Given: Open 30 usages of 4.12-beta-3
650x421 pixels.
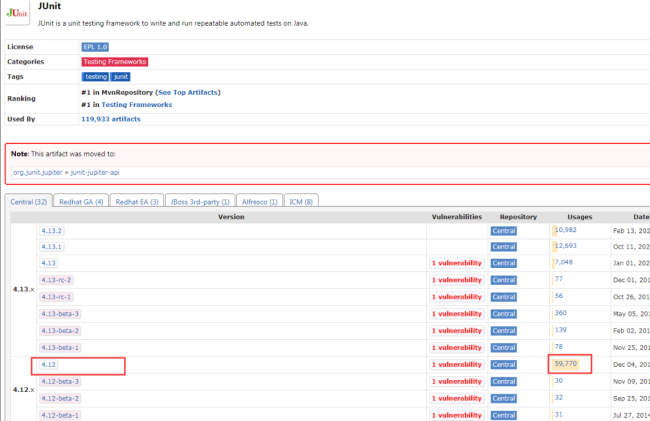Looking at the screenshot, I should [x=559, y=381].
